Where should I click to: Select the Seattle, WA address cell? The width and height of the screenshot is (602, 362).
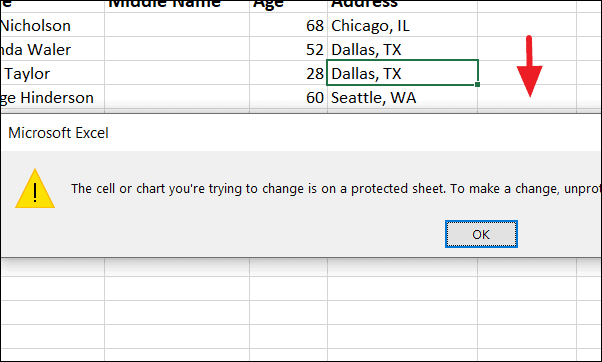pyautogui.click(x=402, y=97)
